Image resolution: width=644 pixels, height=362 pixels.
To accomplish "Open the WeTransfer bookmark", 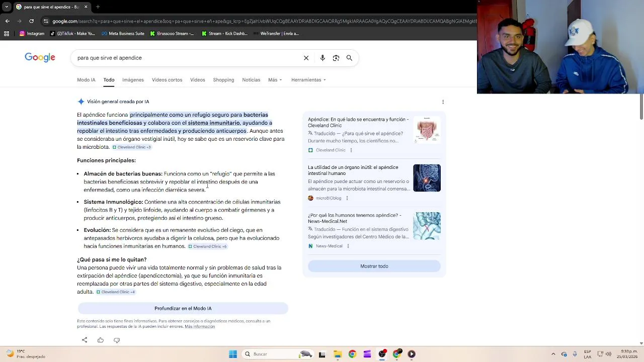I will [x=276, y=34].
